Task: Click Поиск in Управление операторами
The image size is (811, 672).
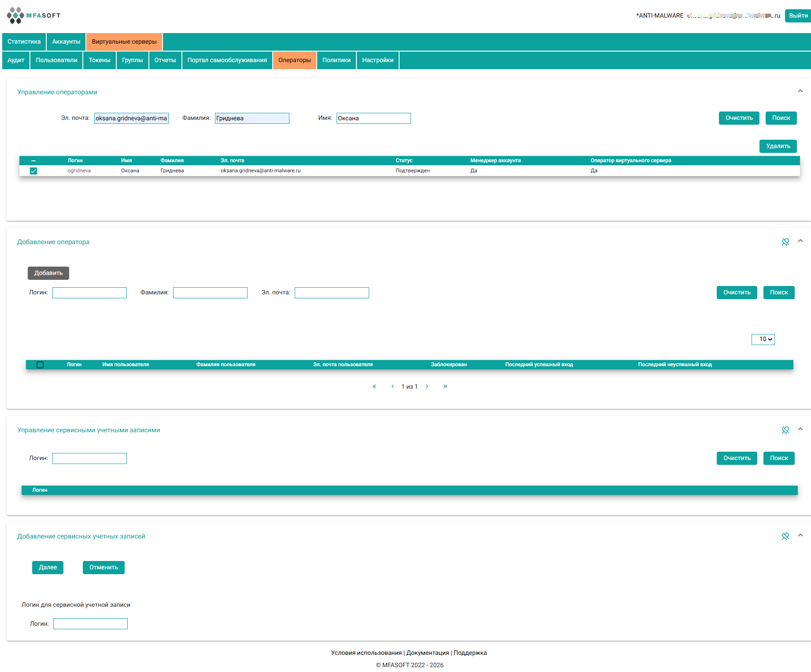Action: pos(781,118)
